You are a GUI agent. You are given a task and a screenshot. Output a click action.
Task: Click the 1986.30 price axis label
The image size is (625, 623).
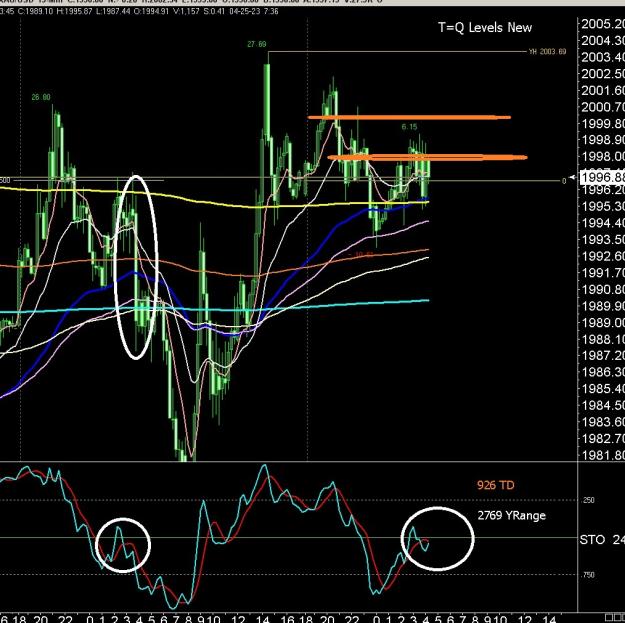(603, 372)
